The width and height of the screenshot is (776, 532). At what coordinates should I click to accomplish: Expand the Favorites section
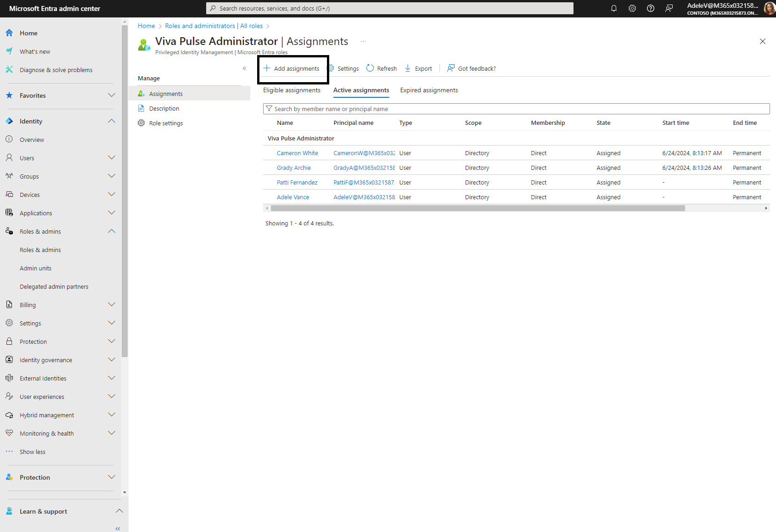(111, 95)
